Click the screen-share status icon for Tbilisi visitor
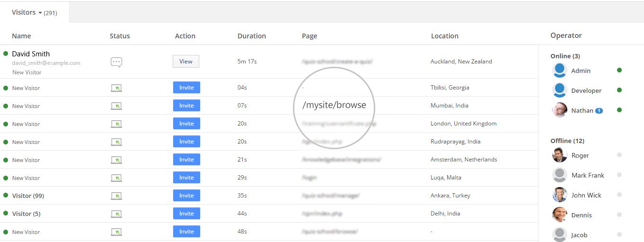This screenshot has width=644, height=242. tap(116, 88)
